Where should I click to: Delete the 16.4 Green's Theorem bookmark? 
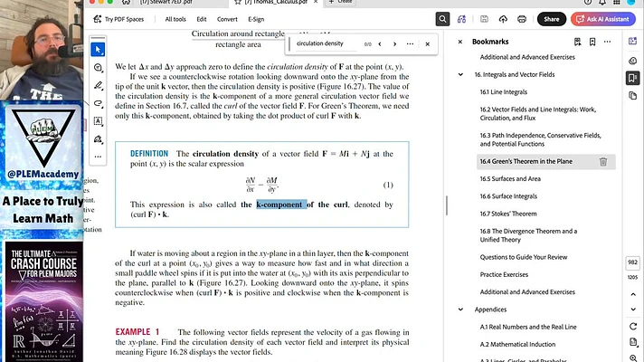[x=603, y=161]
